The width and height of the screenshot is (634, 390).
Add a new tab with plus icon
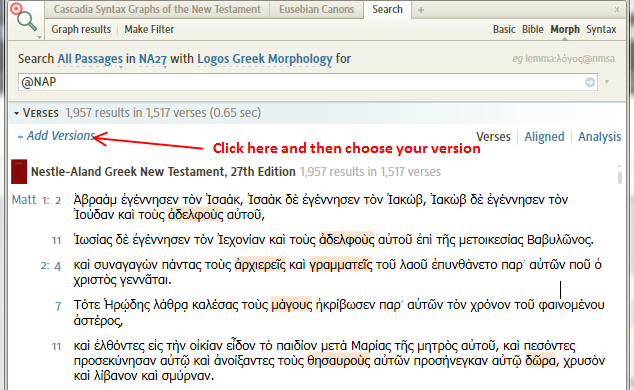point(421,10)
